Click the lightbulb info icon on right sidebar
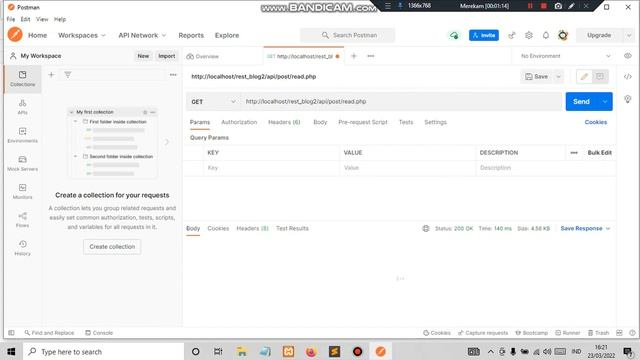The height and width of the screenshot is (360, 640). 628,99
